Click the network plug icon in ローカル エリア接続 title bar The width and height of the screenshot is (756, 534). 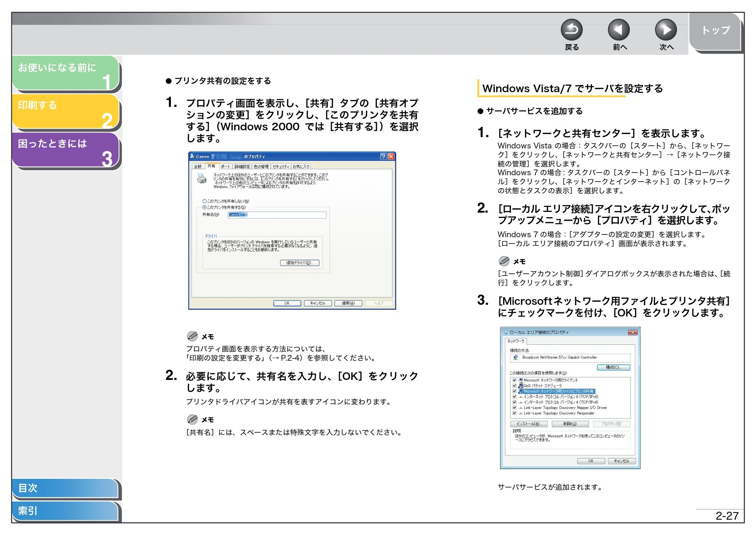506,333
